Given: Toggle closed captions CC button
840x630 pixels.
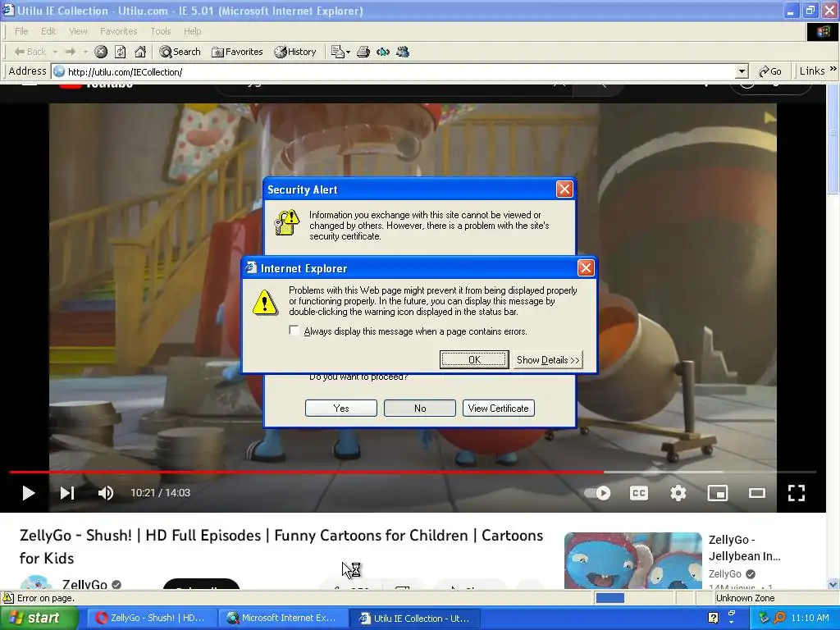Looking at the screenshot, I should pyautogui.click(x=638, y=493).
